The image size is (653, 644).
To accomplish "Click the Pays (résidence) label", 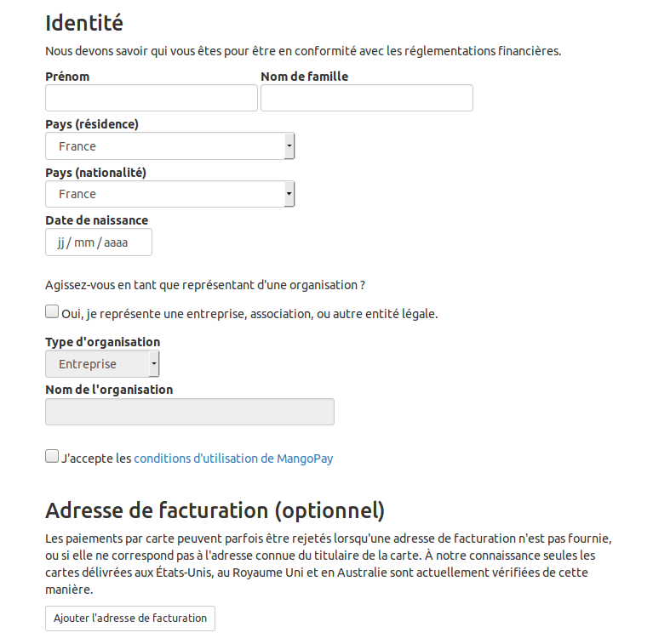I will click(x=92, y=124).
